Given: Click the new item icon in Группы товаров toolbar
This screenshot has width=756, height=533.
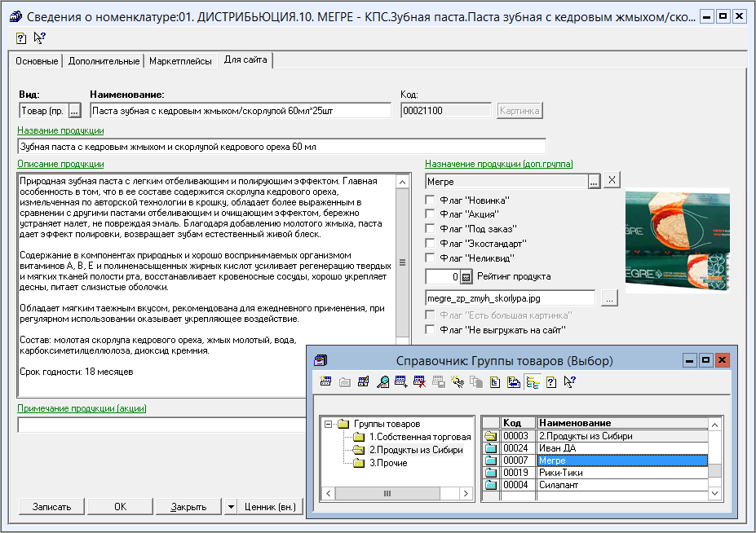Looking at the screenshot, I should coord(326,381).
